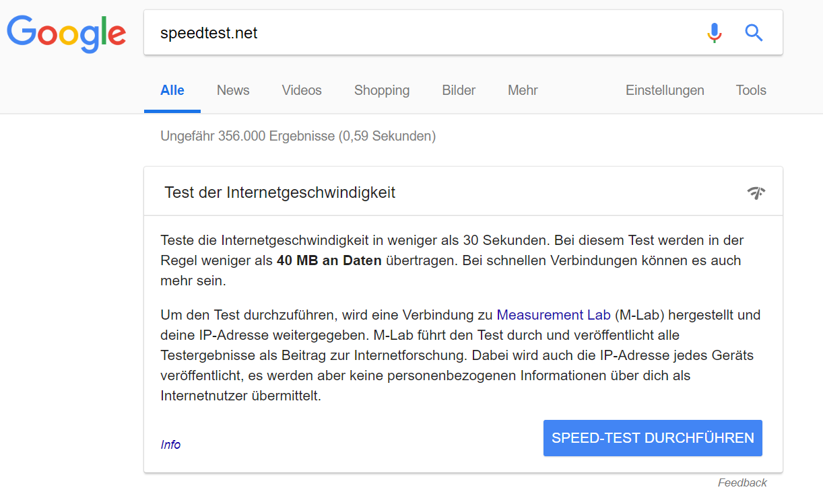823x504 pixels.
Task: Select the active Alle tab
Action: coord(172,89)
